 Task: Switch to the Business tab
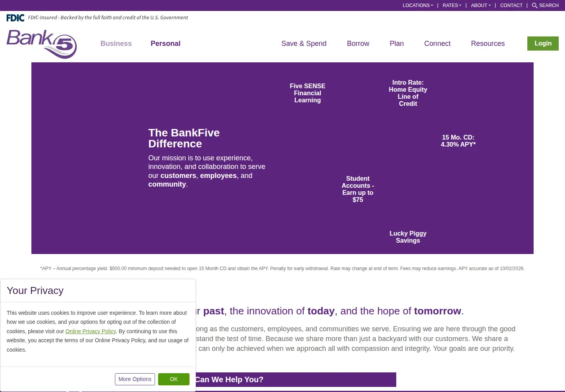tap(116, 44)
